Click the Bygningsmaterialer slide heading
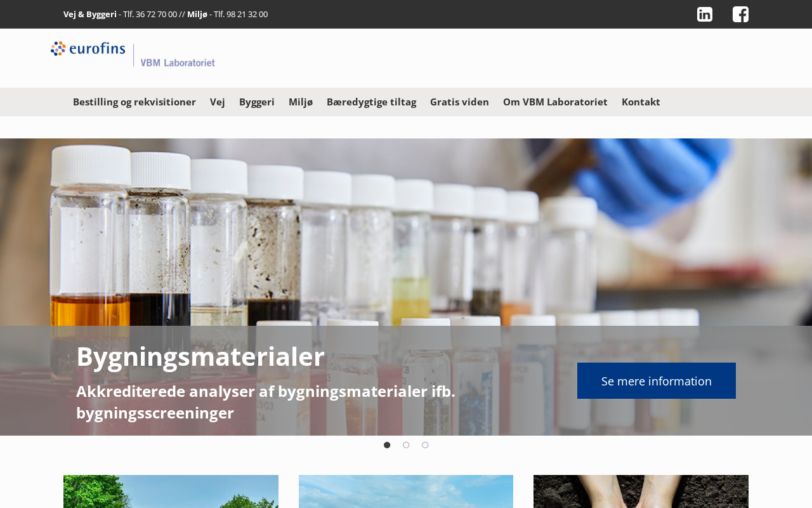The width and height of the screenshot is (812, 508). pyautogui.click(x=200, y=356)
